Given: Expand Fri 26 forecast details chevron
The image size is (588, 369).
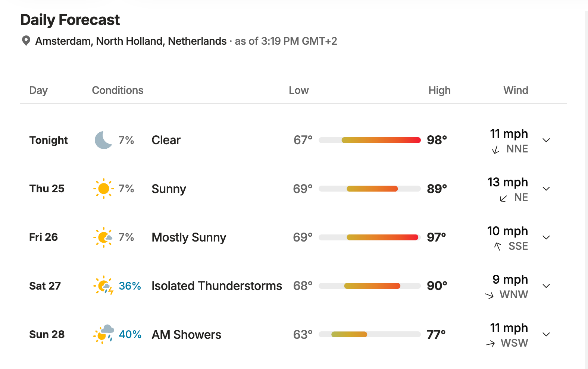Looking at the screenshot, I should tap(546, 237).
